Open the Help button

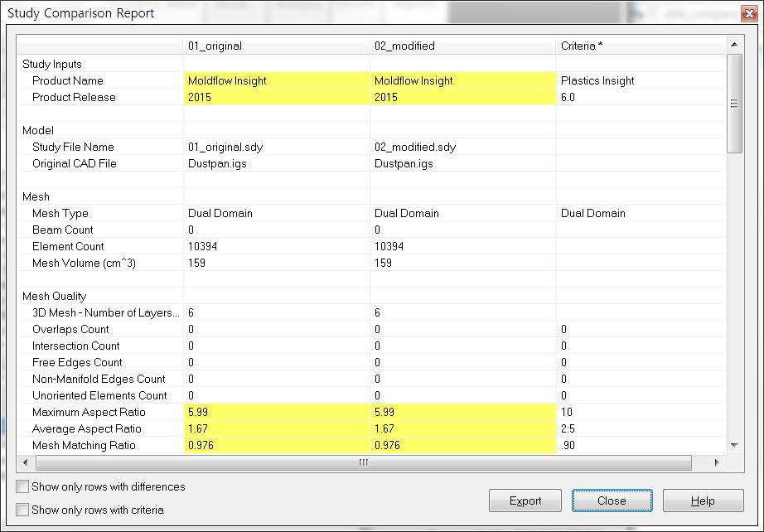[x=703, y=501]
